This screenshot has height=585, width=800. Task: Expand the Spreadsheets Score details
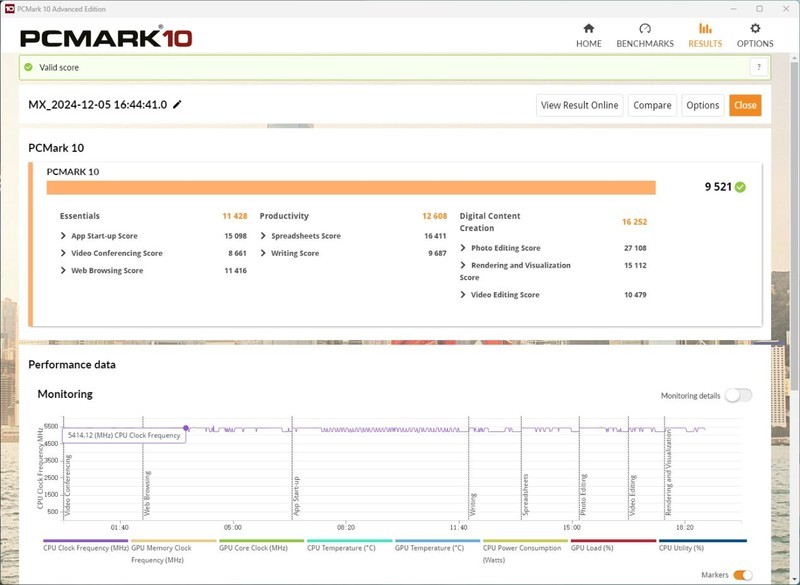[x=264, y=236]
